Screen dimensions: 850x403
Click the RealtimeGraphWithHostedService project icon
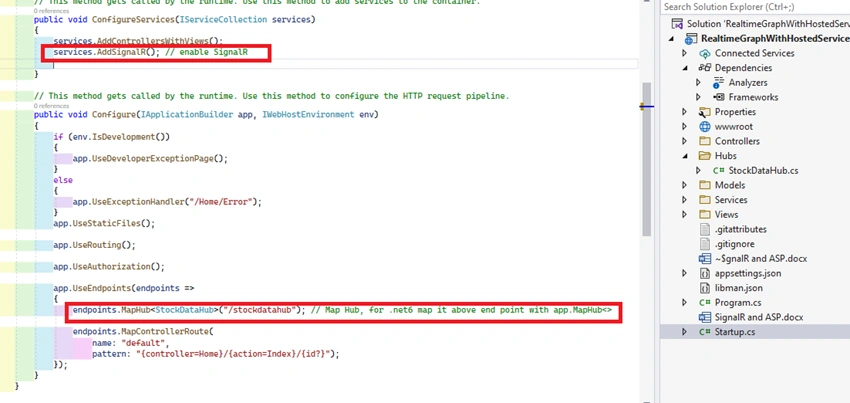[x=691, y=39]
